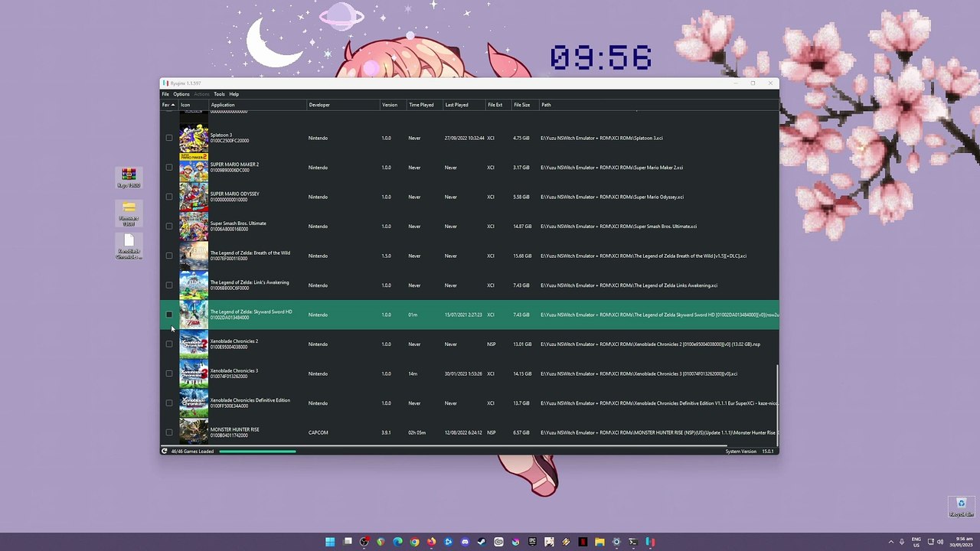Select the Super Mario Maker 2 cover icon
Viewport: 980px width, 551px height.
[x=194, y=168]
